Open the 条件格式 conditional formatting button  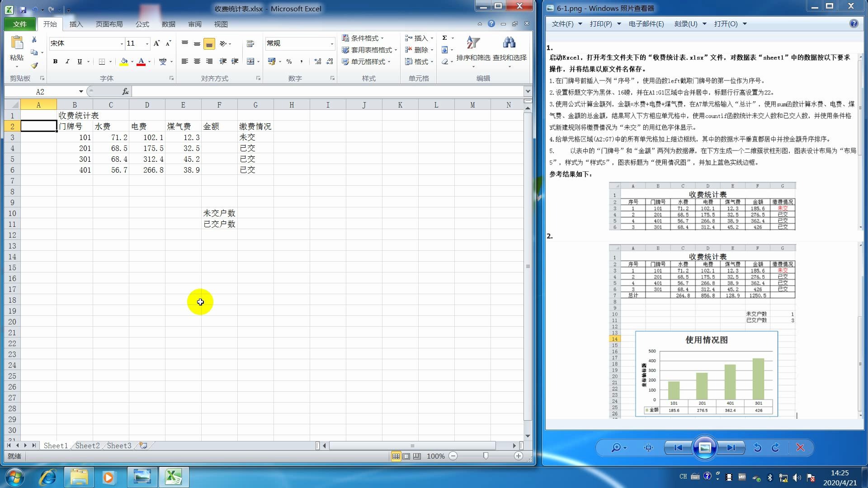363,38
